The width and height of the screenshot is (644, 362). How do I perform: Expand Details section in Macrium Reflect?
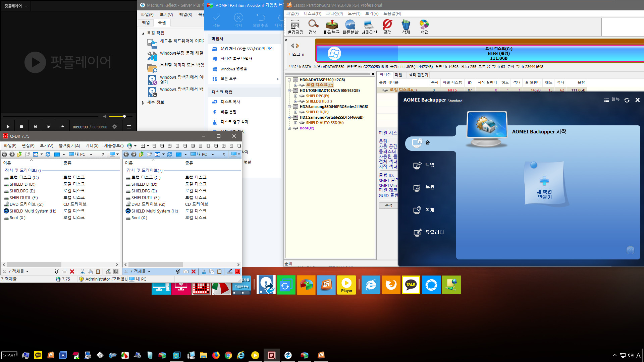143,103
